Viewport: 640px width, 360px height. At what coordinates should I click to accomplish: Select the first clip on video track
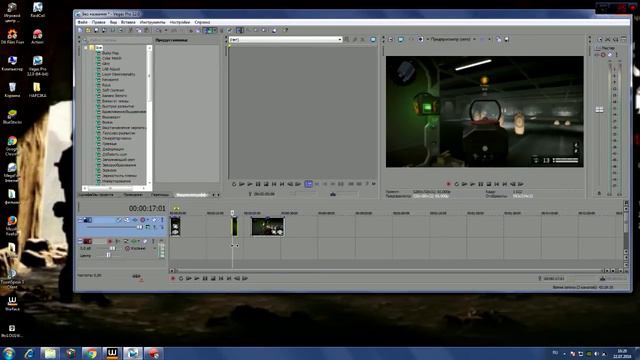175,227
